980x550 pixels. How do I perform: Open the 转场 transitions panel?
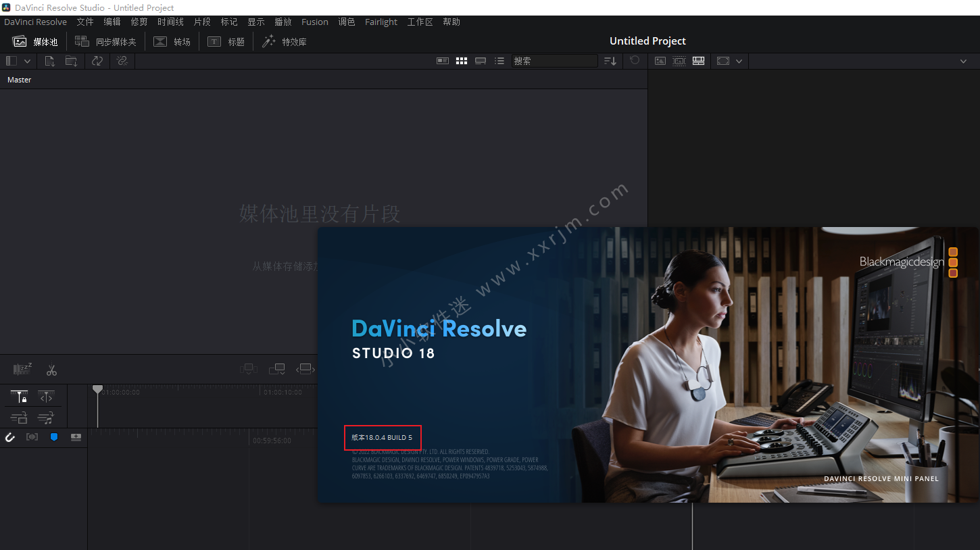(x=172, y=42)
